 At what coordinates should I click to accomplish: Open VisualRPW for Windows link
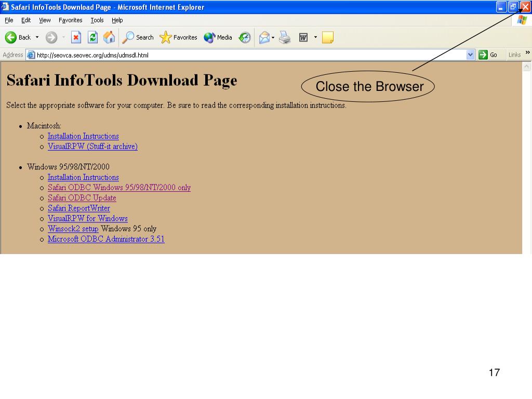(87, 218)
